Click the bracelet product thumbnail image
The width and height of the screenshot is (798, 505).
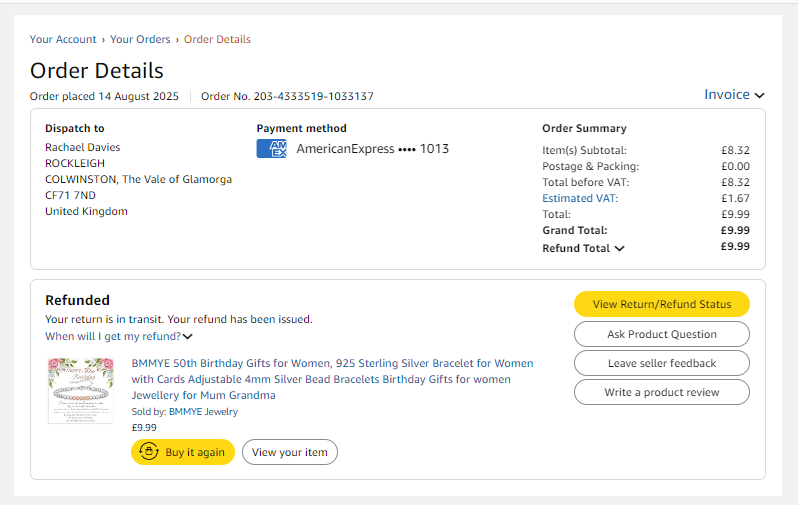pyautogui.click(x=81, y=390)
